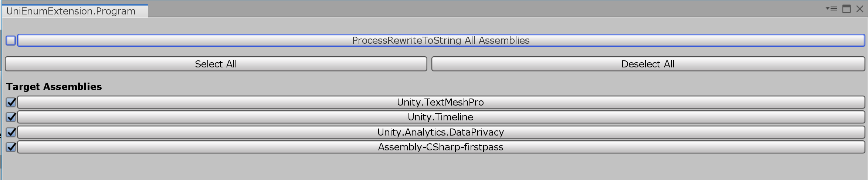This screenshot has width=868, height=180.
Task: Hit the Assembly-CSharp-firstpass assembly button
Action: [441, 147]
